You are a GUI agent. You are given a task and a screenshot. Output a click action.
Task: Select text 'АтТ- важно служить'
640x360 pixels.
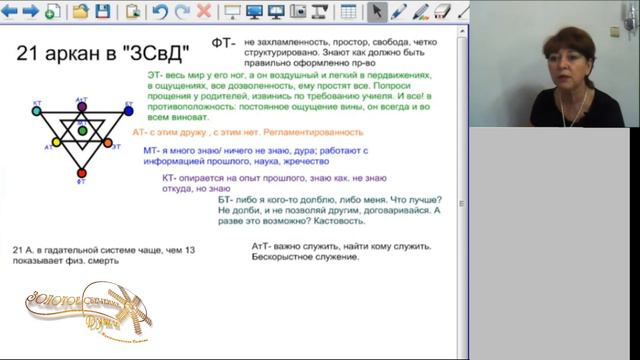click(x=297, y=247)
